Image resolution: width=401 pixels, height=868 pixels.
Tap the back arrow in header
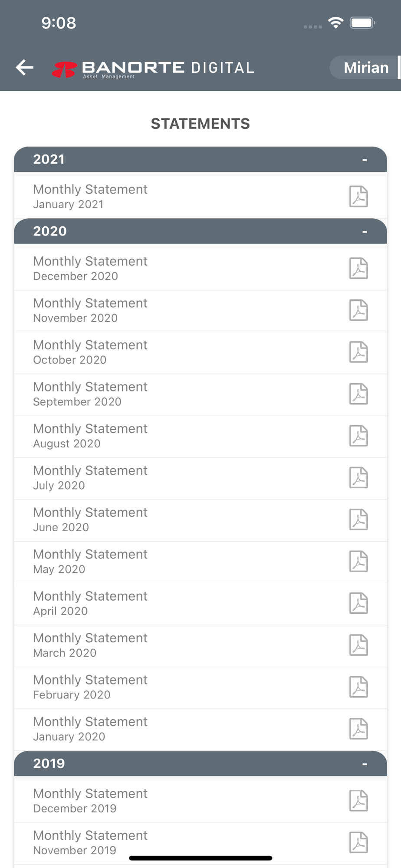point(25,67)
